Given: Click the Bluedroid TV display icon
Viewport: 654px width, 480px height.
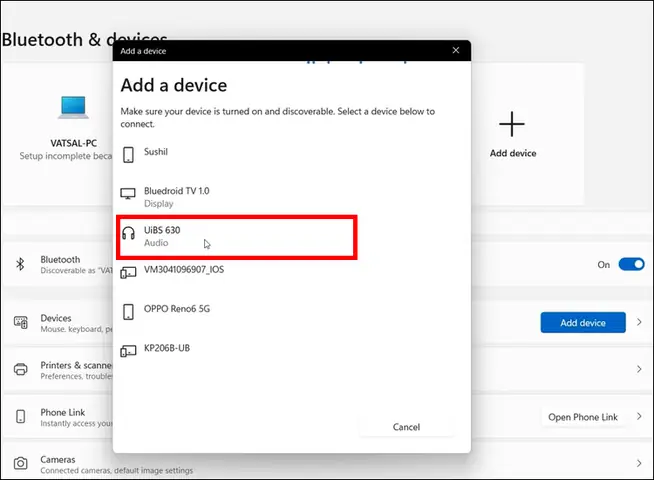Looking at the screenshot, I should [x=128, y=194].
